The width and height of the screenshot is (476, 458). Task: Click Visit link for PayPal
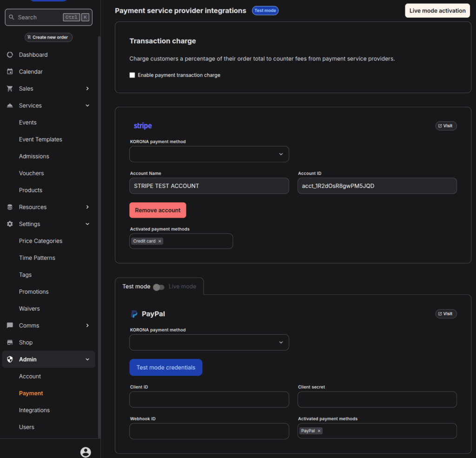coord(446,314)
